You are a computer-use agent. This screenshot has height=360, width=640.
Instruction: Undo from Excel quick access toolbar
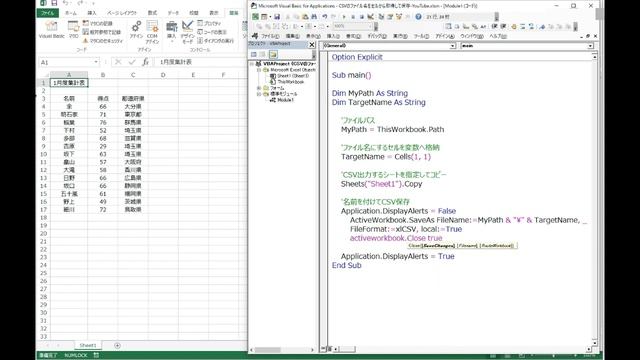(66, 3)
